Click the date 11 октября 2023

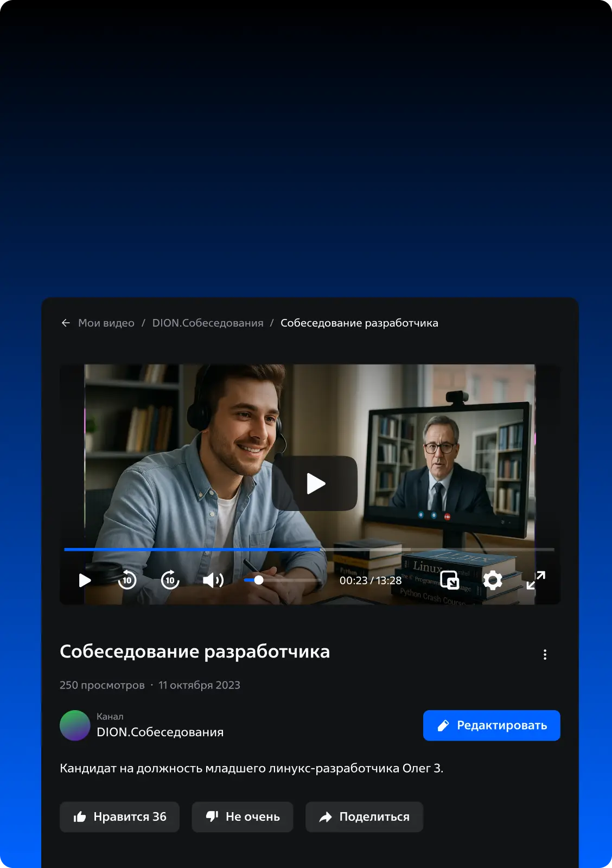click(x=199, y=685)
